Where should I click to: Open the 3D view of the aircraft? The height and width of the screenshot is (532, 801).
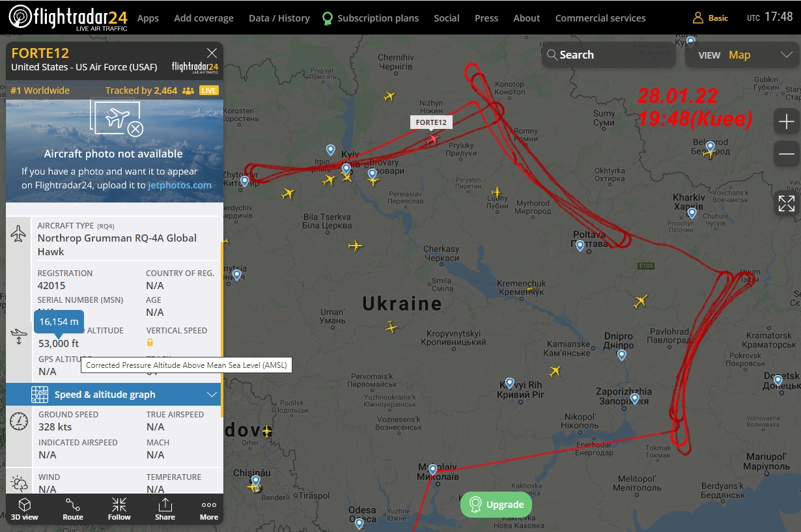tap(25, 509)
